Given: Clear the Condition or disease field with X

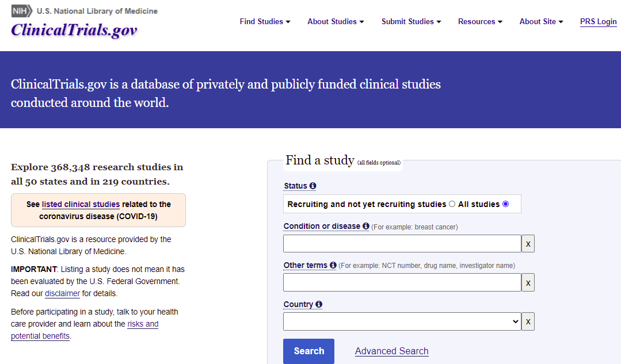Looking at the screenshot, I should [528, 244].
